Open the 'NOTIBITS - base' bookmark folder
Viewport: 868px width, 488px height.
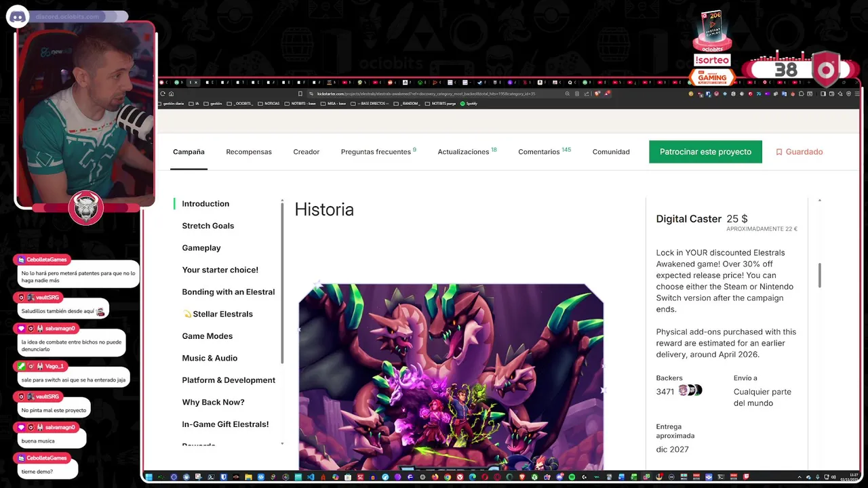tap(300, 104)
